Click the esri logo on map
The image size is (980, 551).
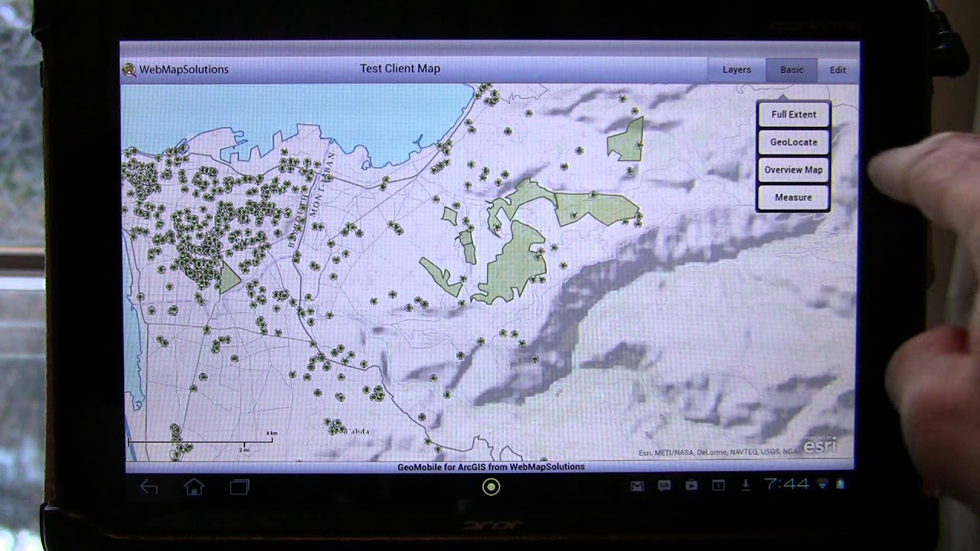pyautogui.click(x=819, y=445)
